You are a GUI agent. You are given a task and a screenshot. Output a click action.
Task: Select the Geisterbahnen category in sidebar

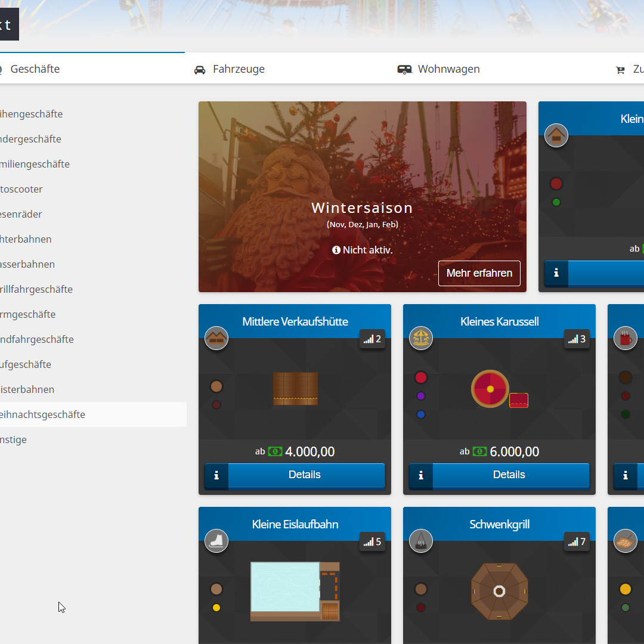pos(27,389)
